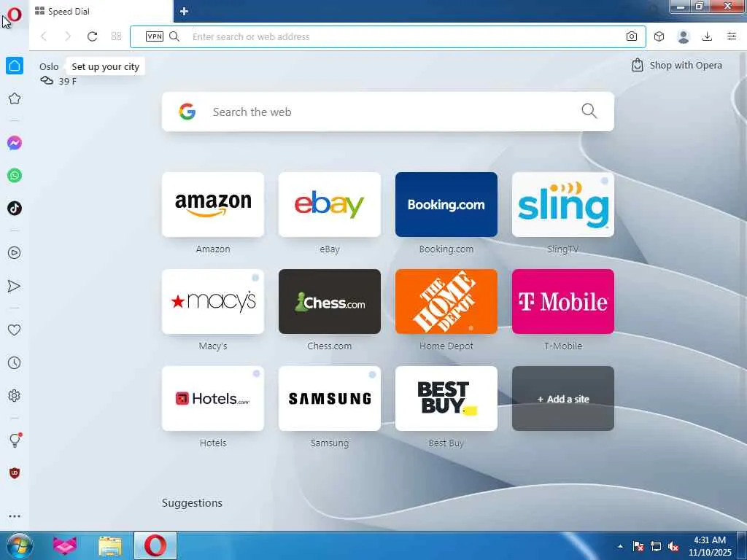The height and width of the screenshot is (560, 747).
Task: Open the profile account icon
Action: coord(683,36)
